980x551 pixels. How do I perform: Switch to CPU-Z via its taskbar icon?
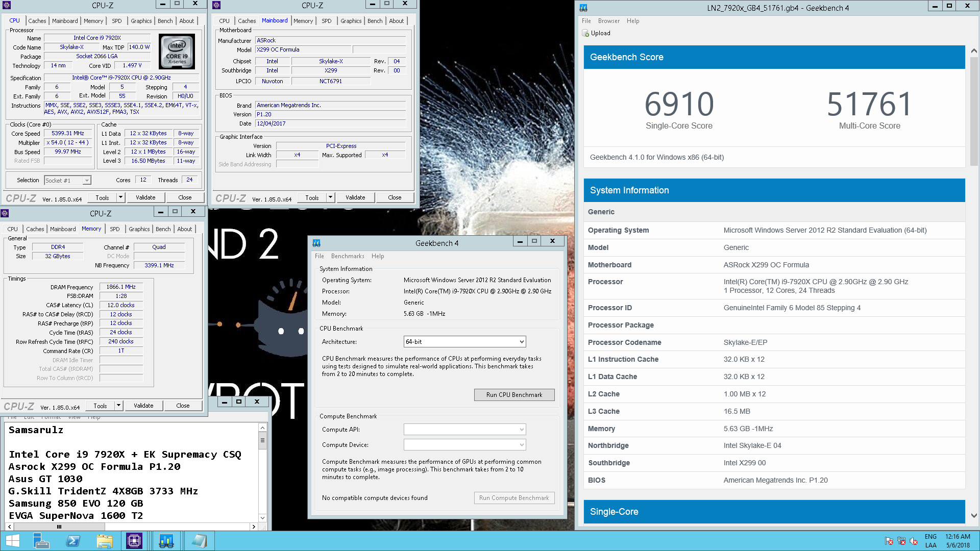[134, 541]
